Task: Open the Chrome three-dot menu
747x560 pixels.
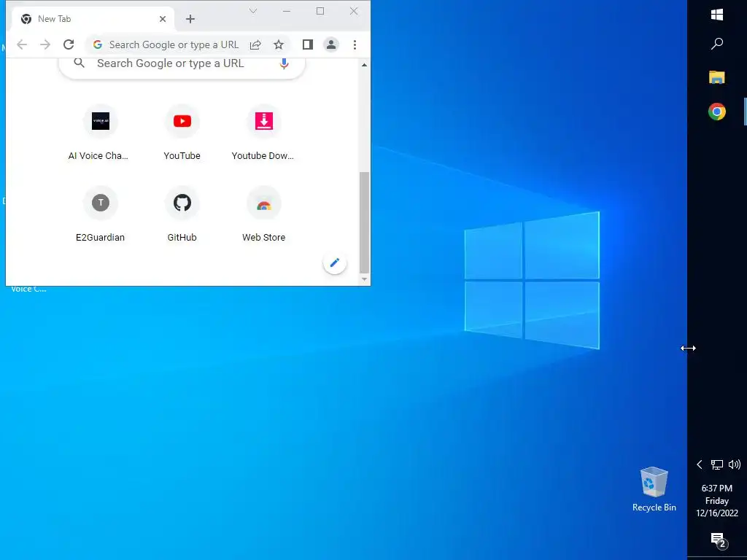Action: click(x=355, y=44)
